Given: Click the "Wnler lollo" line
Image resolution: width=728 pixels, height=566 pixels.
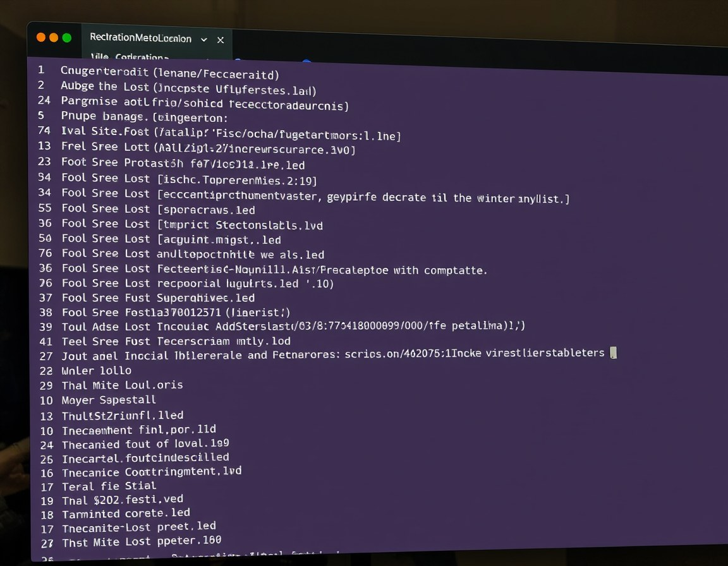Looking at the screenshot, I should click(x=97, y=370).
